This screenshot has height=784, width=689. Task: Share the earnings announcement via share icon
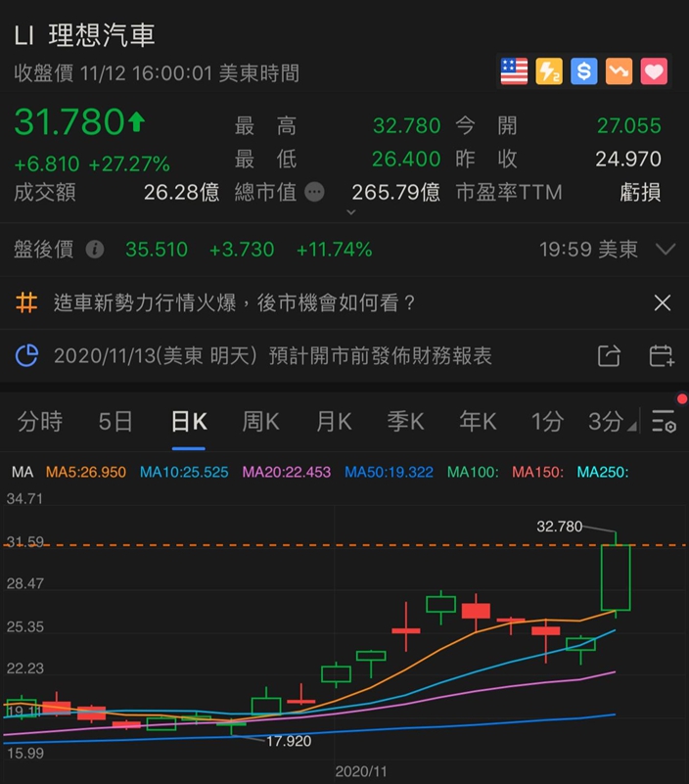point(609,355)
